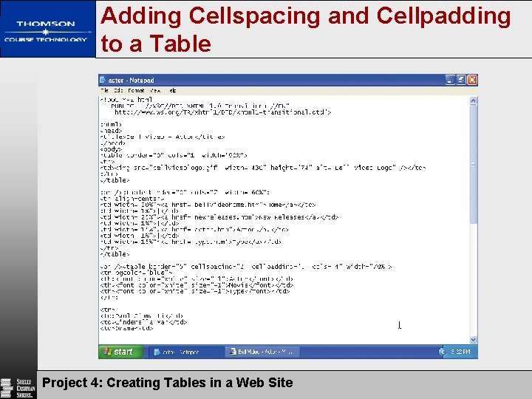Open the File menu in Notepad
The width and height of the screenshot is (532, 399).
pos(104,91)
